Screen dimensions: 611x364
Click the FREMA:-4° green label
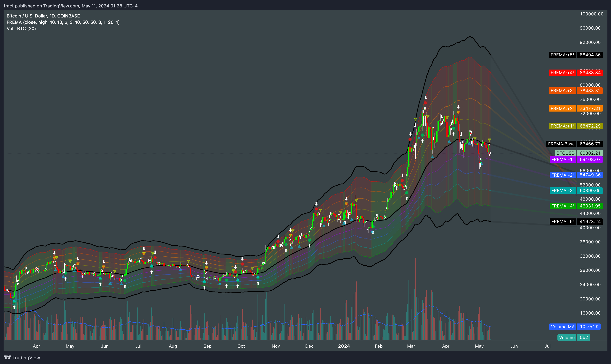[x=576, y=206]
